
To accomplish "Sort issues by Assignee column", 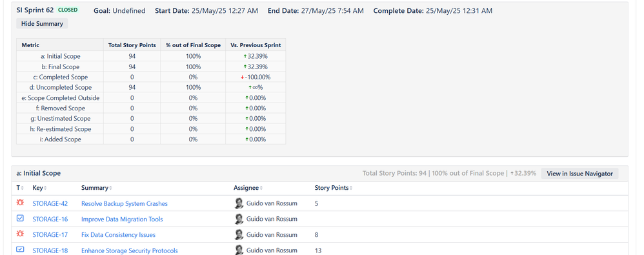I will pyautogui.click(x=248, y=188).
